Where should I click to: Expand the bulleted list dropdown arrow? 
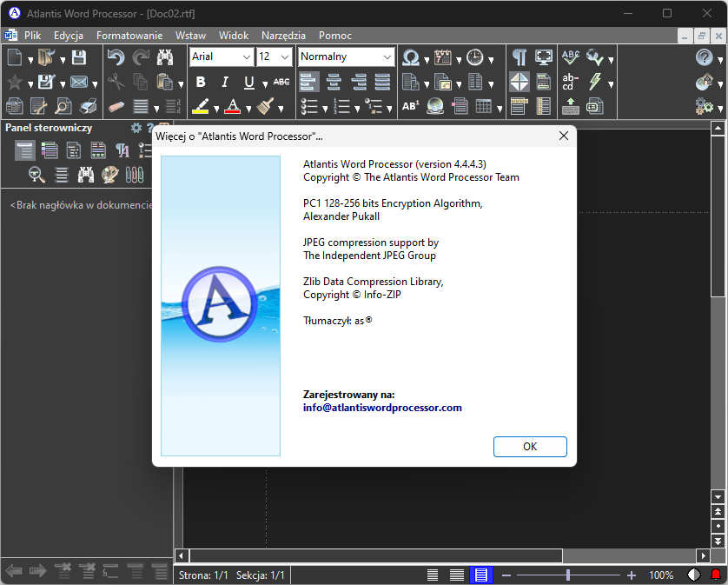[325, 109]
